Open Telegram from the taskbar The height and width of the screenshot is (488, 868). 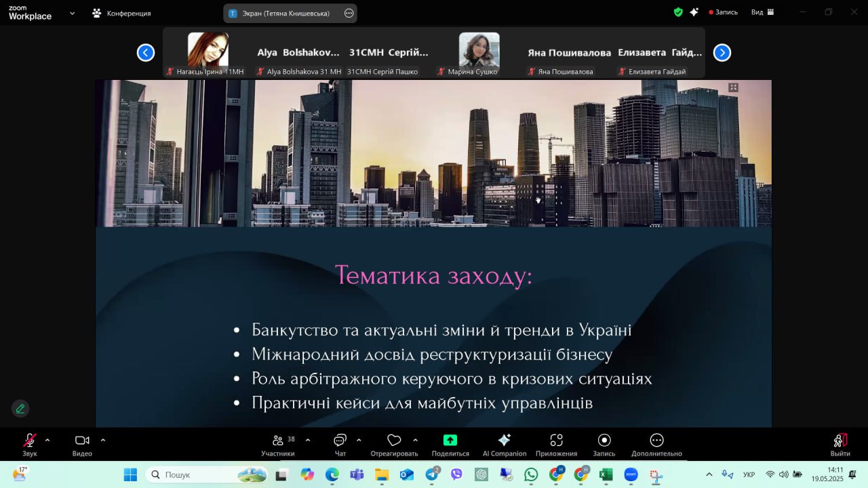coord(432,475)
